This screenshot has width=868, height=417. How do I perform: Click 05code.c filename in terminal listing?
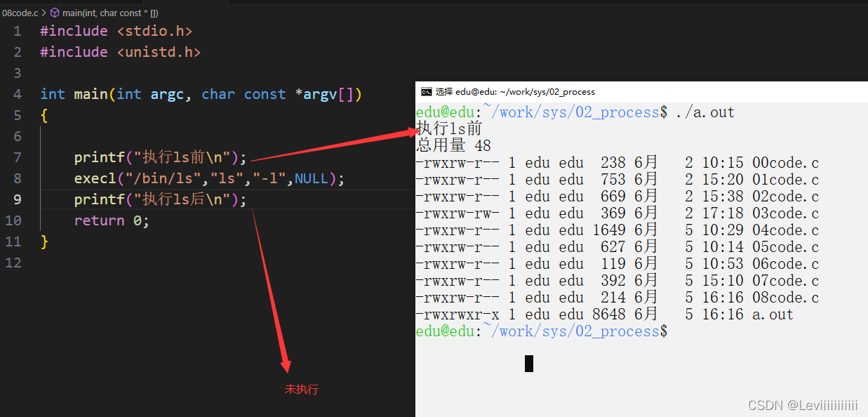tap(785, 247)
